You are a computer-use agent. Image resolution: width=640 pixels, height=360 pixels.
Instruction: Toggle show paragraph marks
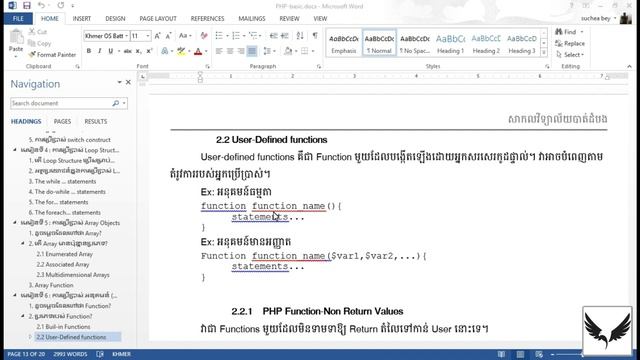click(x=315, y=36)
